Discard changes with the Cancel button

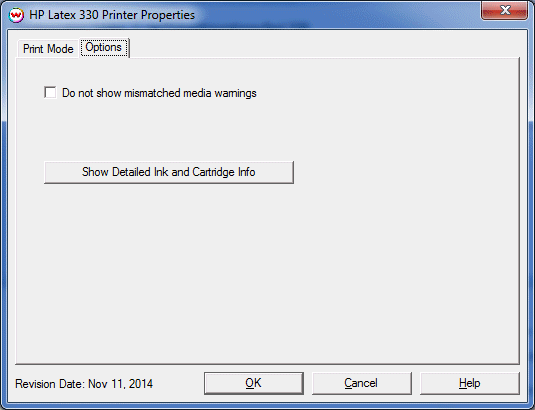(x=361, y=383)
